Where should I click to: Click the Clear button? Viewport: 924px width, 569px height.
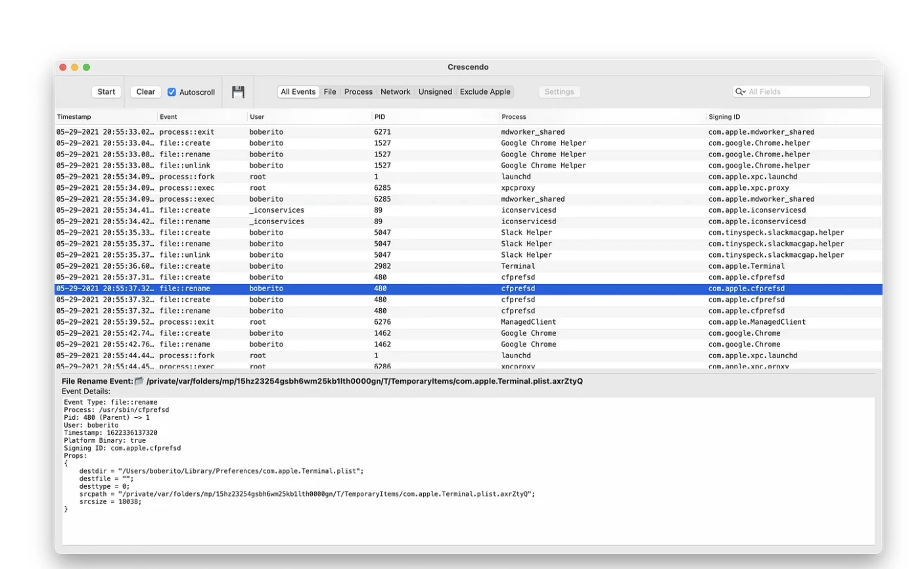point(146,92)
